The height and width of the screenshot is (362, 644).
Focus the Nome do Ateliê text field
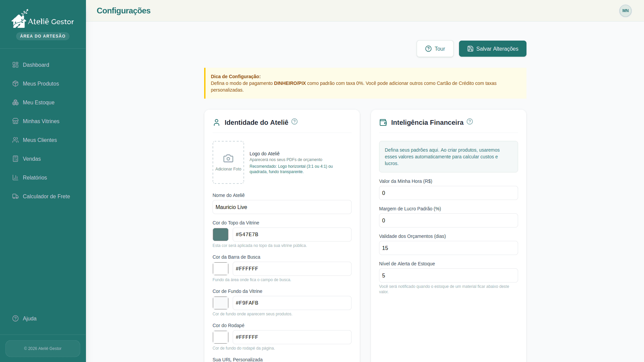pos(282,207)
